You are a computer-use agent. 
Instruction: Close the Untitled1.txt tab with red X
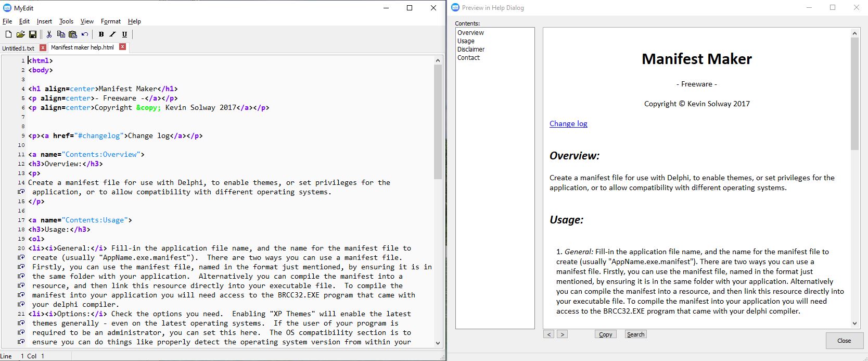point(43,47)
